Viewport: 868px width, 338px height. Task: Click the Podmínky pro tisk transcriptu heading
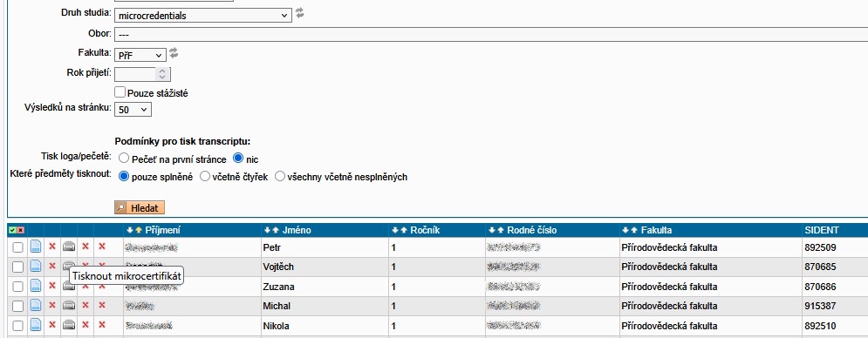[x=182, y=142]
